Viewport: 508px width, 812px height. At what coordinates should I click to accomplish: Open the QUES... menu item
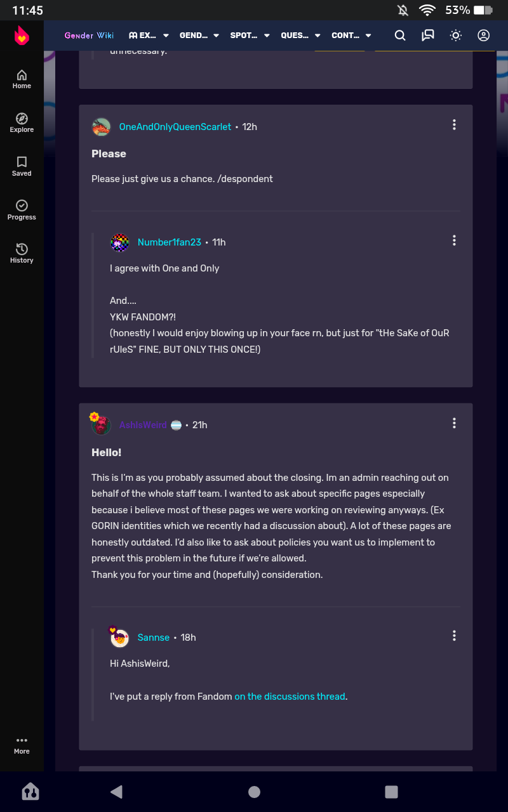click(300, 36)
